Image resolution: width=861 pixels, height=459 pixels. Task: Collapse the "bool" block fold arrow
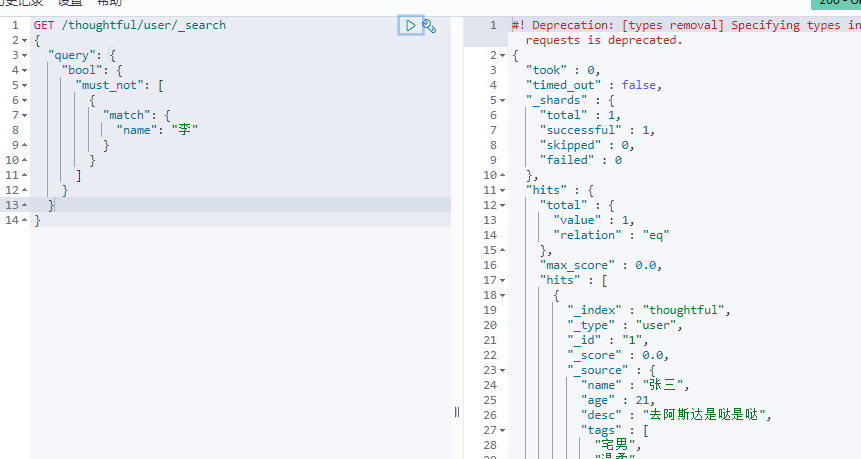(25, 70)
